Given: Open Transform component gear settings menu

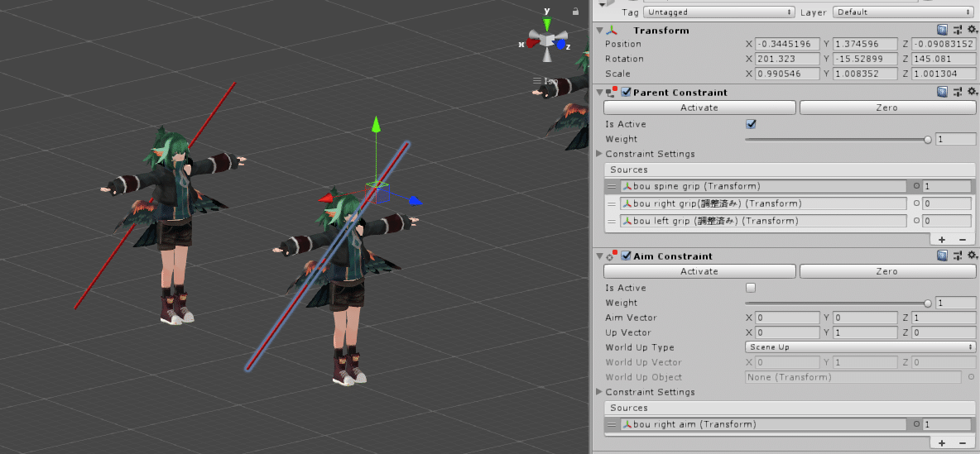Looking at the screenshot, I should pyautogui.click(x=972, y=30).
